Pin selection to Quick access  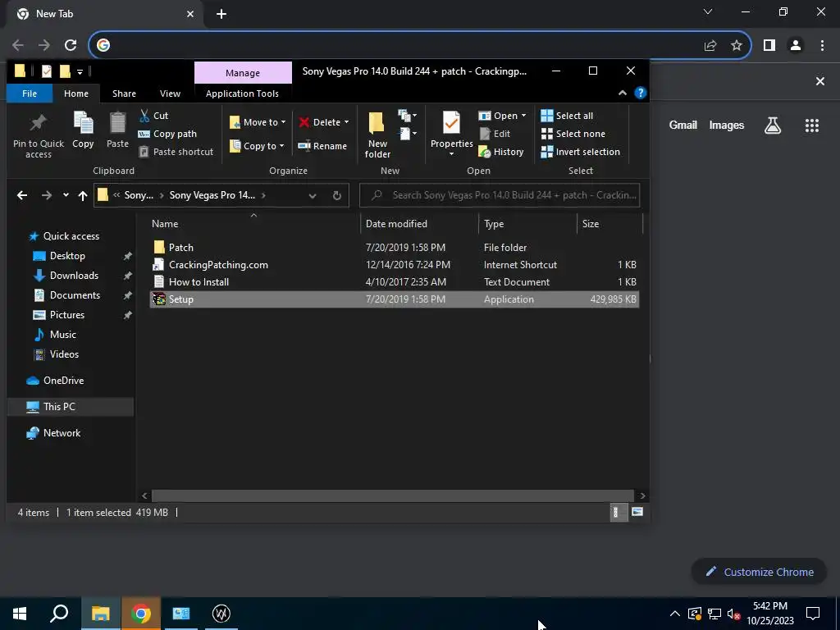click(x=38, y=134)
